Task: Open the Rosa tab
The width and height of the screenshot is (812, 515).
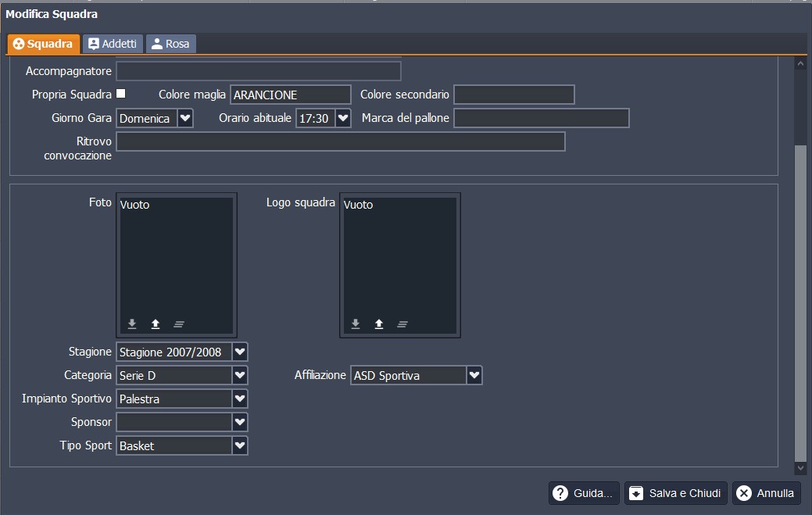Action: pos(170,44)
